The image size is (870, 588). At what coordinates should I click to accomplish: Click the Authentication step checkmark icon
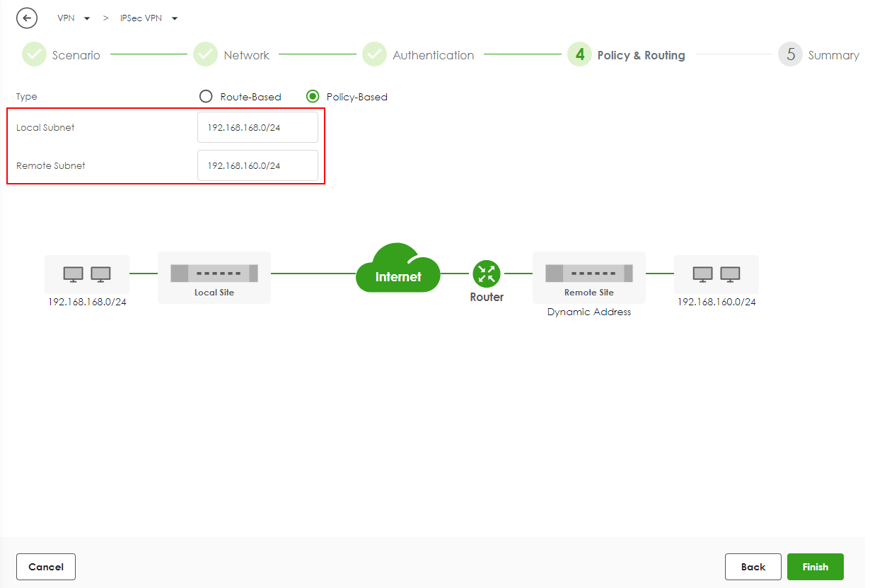374,54
